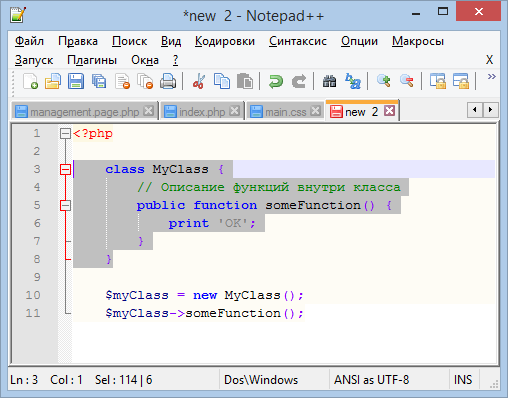Close the management.page.php tab
508x398 pixels.
pos(148,111)
